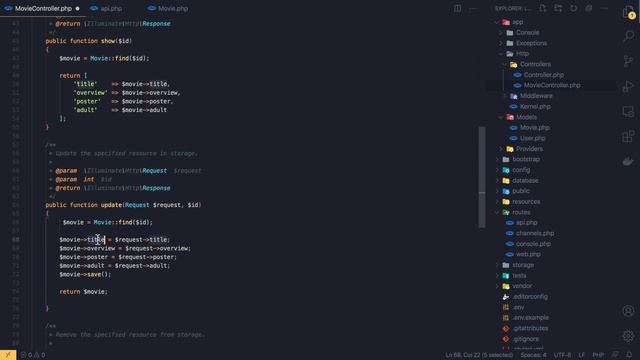Image resolution: width=640 pixels, height=360 pixels.
Task: Collapse the routes folder
Action: point(521,212)
